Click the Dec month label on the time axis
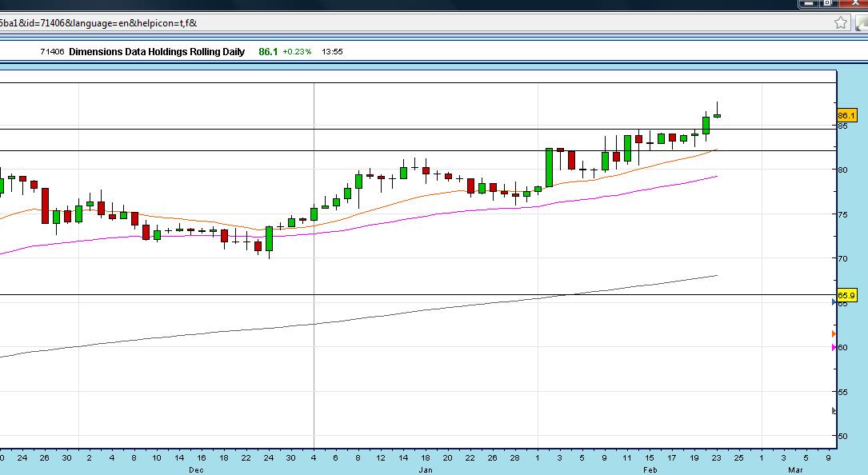868x475 pixels. tap(196, 470)
